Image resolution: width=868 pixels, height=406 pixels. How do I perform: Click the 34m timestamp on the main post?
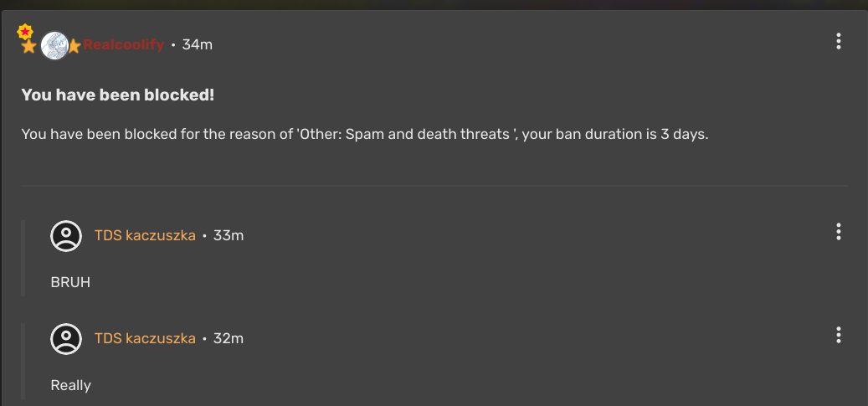tap(198, 44)
